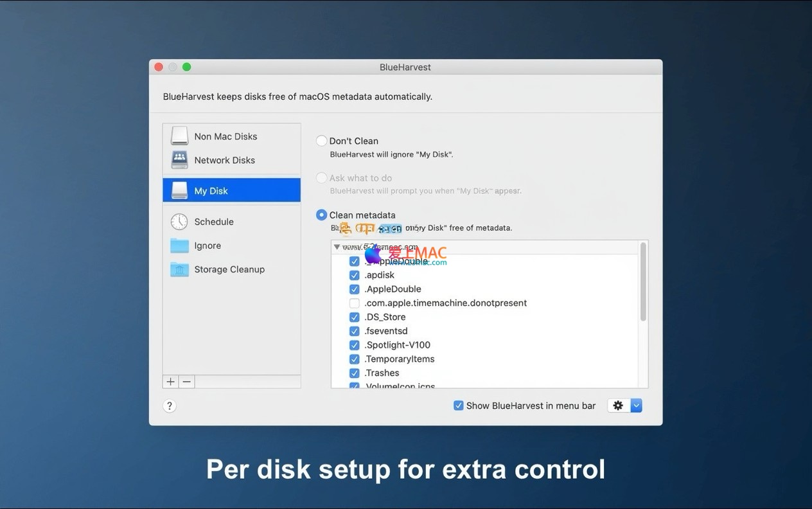Uncheck the .DS_Store checkbox

point(354,317)
